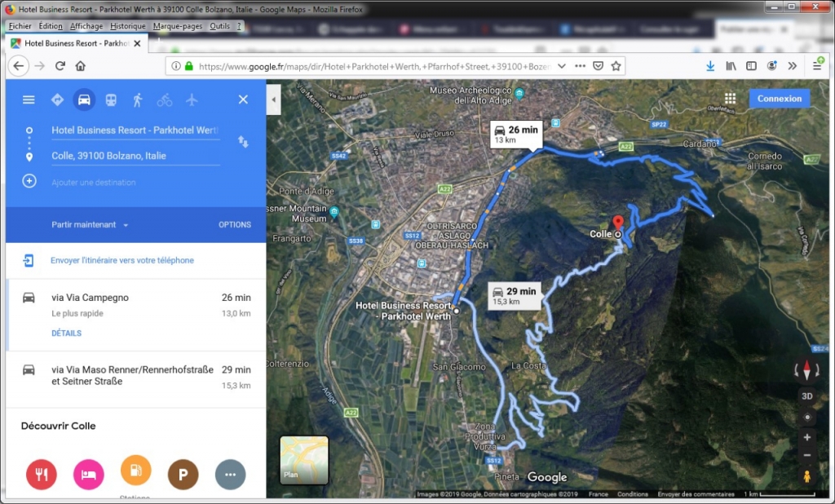The image size is (835, 504).
Task: Show gas stations near Colle
Action: 136,471
